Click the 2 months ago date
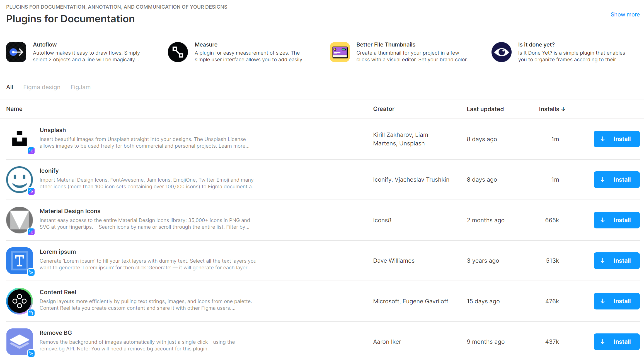This screenshot has width=644, height=361. click(x=486, y=220)
